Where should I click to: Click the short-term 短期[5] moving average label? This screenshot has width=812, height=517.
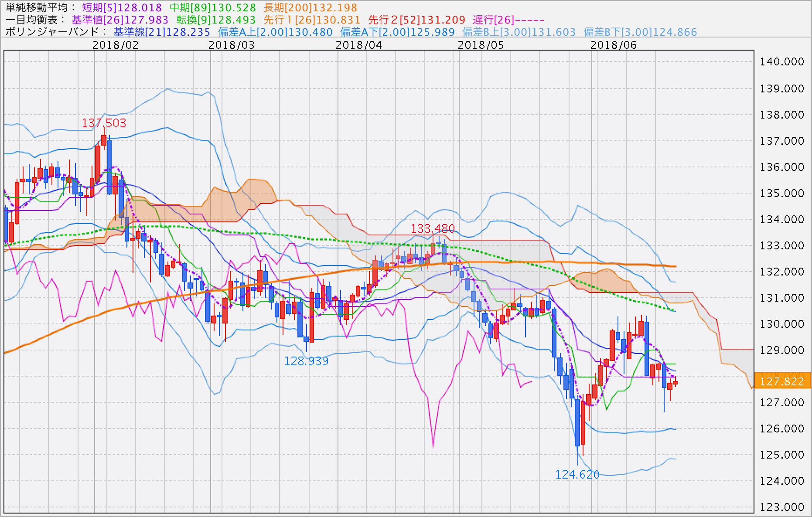(x=122, y=7)
